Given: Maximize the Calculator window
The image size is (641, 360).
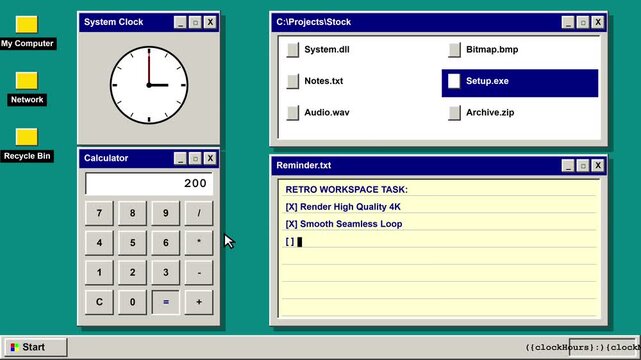Looking at the screenshot, I should coord(195,158).
